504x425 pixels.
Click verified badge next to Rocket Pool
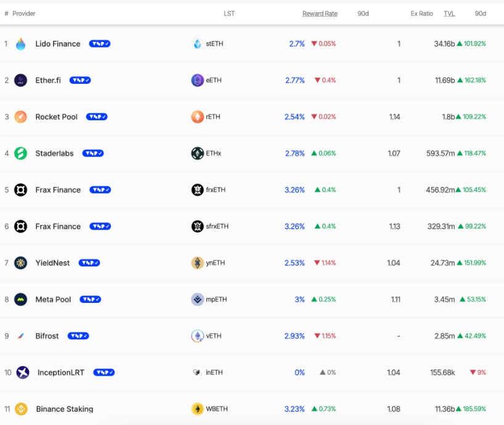point(97,117)
